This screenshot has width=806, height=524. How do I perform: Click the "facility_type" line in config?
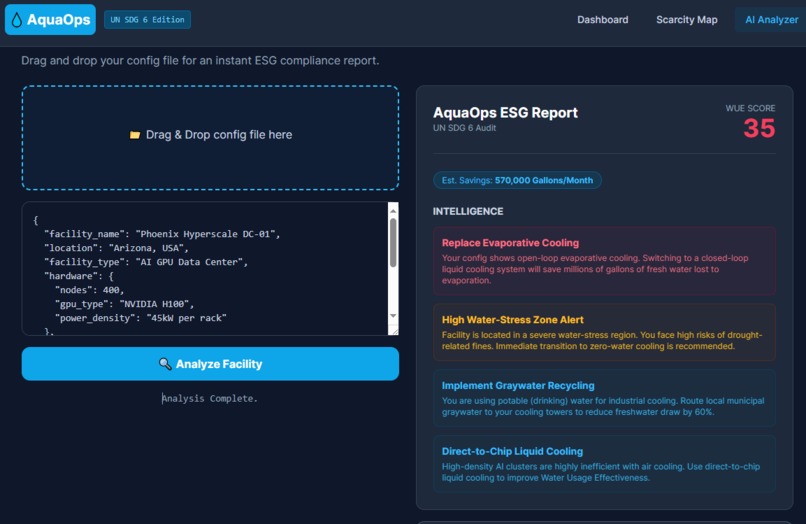[x=146, y=262]
